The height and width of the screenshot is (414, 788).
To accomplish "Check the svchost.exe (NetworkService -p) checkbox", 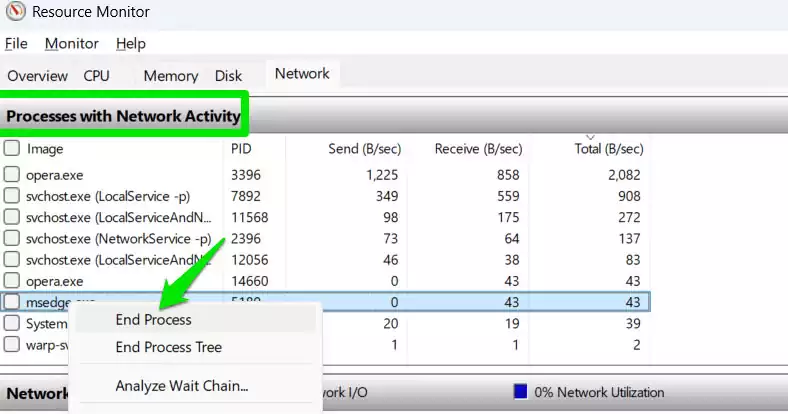I will [x=12, y=238].
